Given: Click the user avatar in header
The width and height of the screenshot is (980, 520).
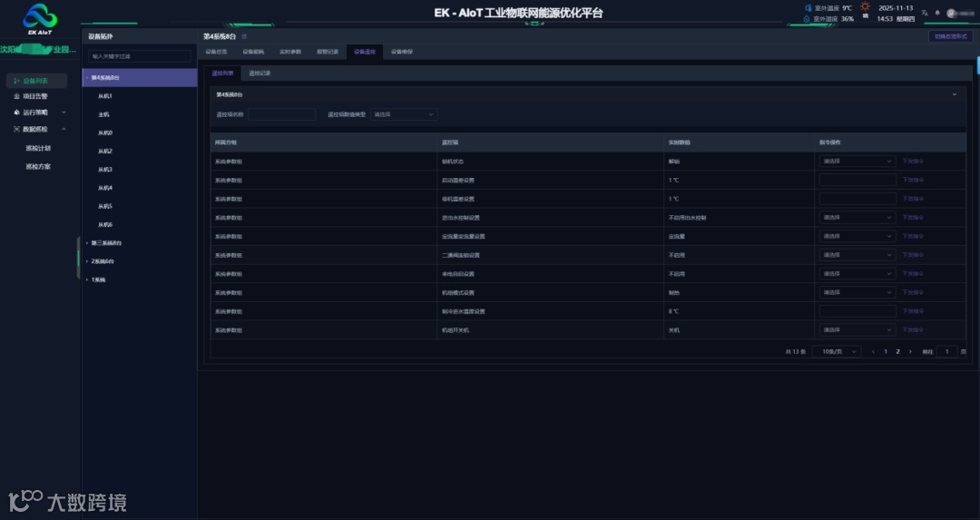Looking at the screenshot, I should click(952, 13).
